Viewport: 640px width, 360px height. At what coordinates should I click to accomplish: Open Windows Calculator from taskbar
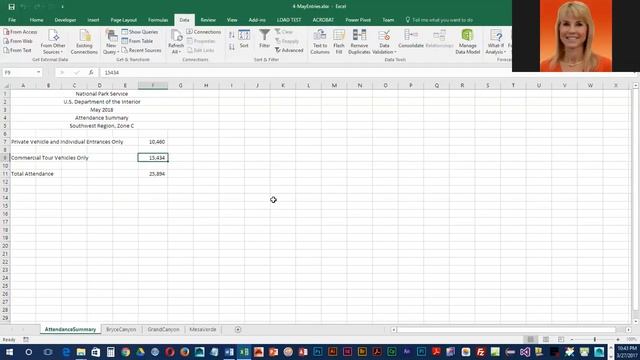pos(111,352)
